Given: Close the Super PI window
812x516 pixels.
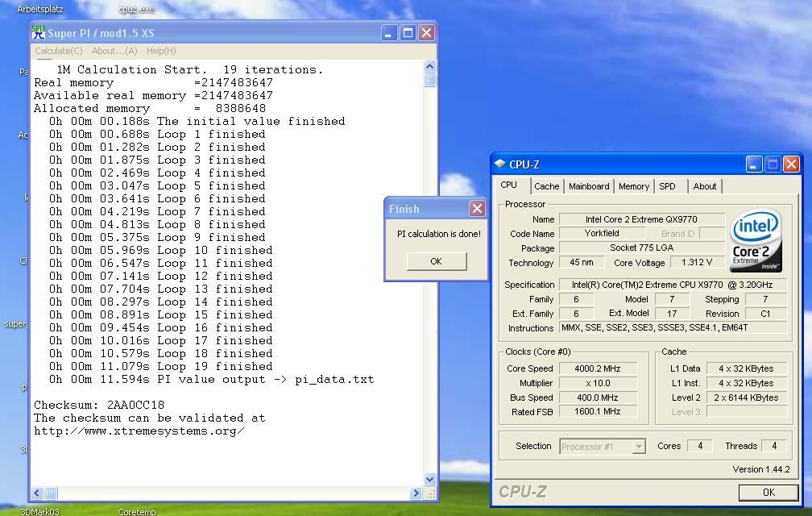Looking at the screenshot, I should point(427,32).
